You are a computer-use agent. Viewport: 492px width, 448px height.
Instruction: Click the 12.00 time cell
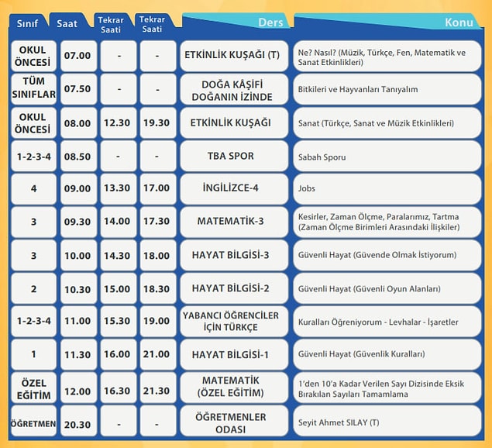(x=78, y=388)
